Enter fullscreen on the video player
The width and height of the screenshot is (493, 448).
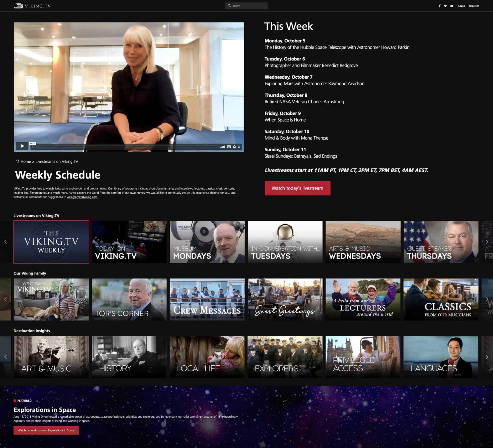pos(239,147)
